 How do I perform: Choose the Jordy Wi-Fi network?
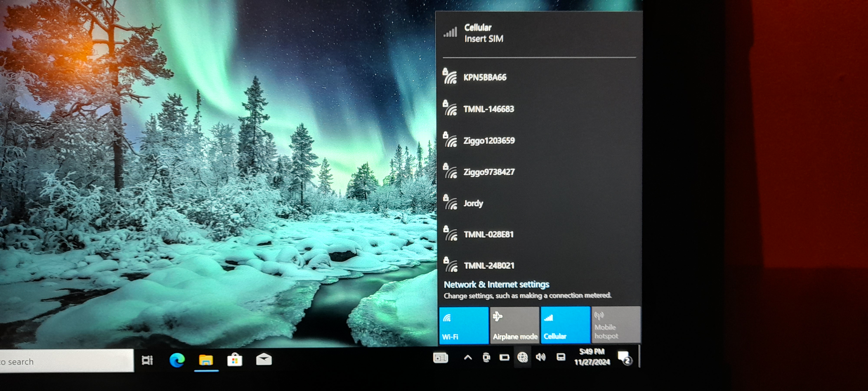click(473, 203)
